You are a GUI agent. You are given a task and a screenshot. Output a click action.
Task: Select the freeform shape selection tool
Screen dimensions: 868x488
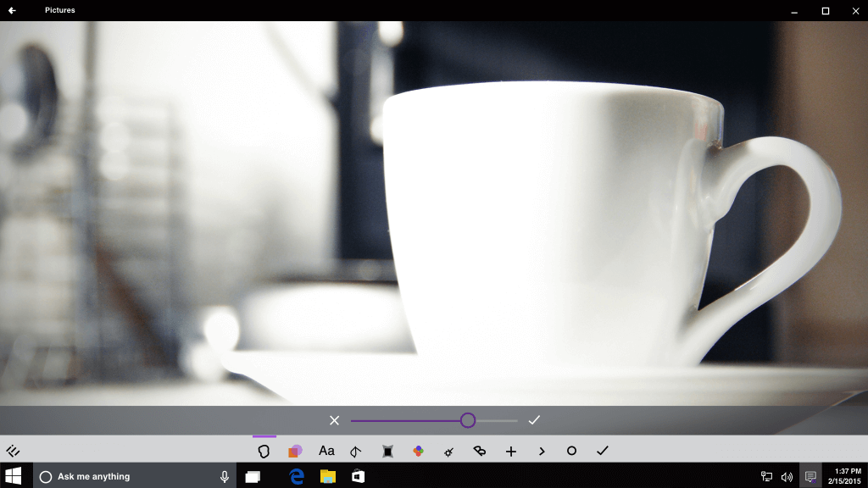[x=264, y=451]
